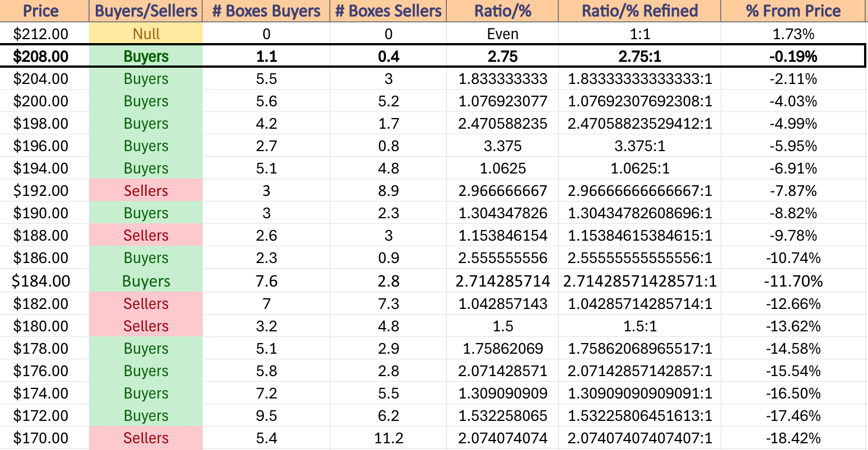Screen dimensions: 868x450
Task: Select the -0.19% cell
Action: click(794, 56)
